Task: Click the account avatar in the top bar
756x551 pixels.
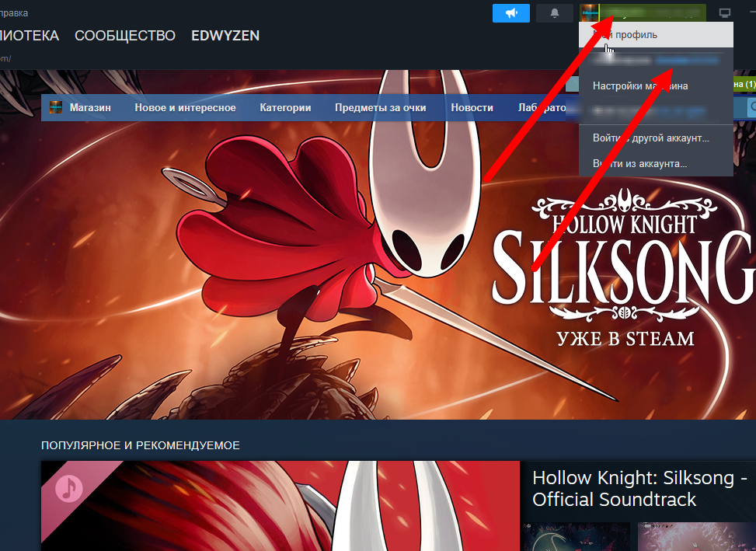Action: pyautogui.click(x=589, y=13)
